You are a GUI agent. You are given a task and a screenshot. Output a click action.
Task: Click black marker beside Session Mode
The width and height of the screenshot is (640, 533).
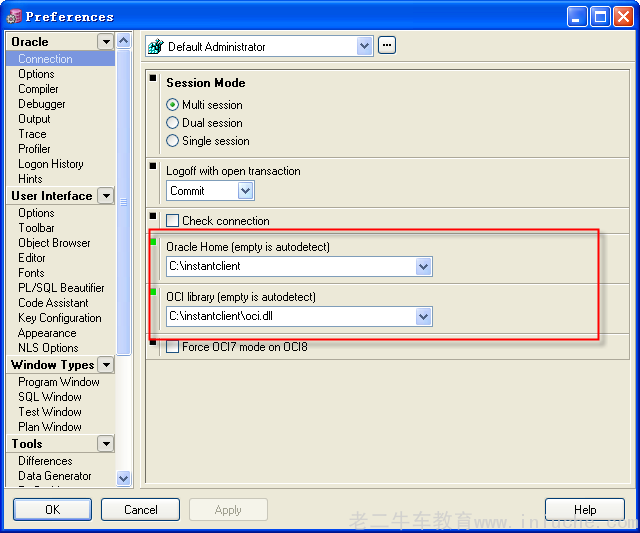(153, 78)
